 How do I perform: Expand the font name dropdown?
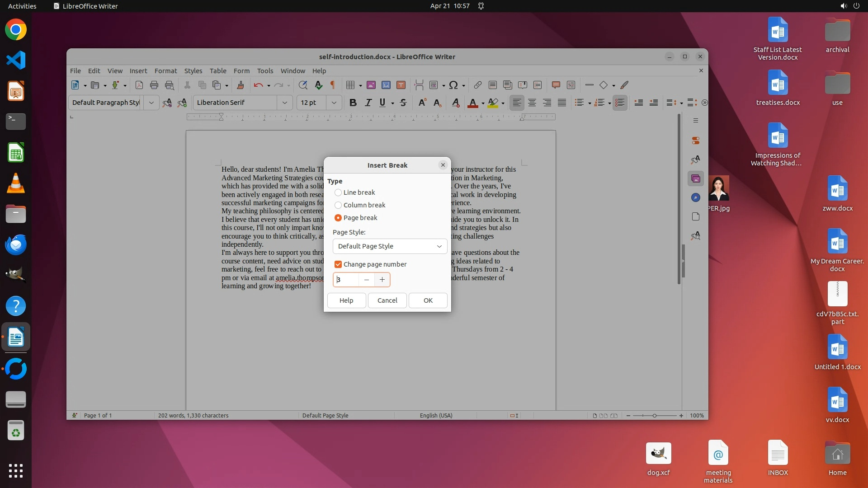point(285,103)
